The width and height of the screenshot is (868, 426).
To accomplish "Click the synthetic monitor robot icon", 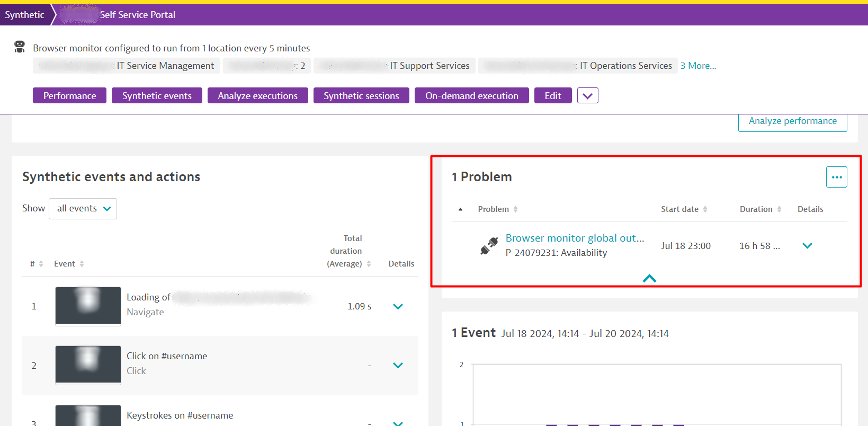I will [x=20, y=47].
